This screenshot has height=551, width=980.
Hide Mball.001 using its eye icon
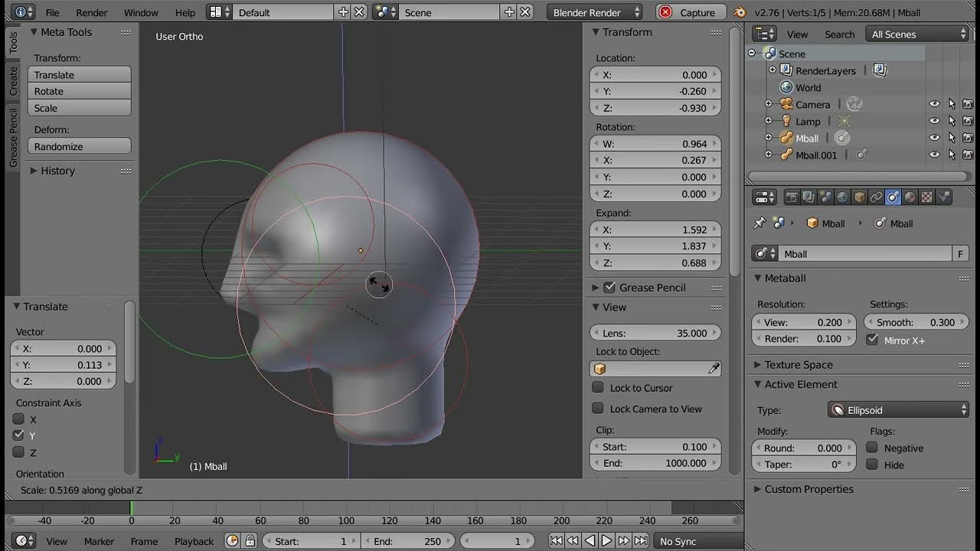click(x=935, y=155)
